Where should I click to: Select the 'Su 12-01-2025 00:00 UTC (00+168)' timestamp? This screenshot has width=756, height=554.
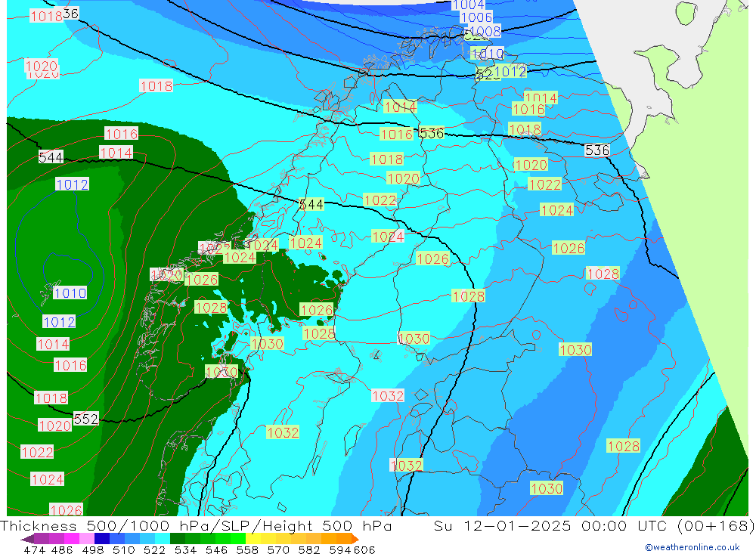click(594, 525)
